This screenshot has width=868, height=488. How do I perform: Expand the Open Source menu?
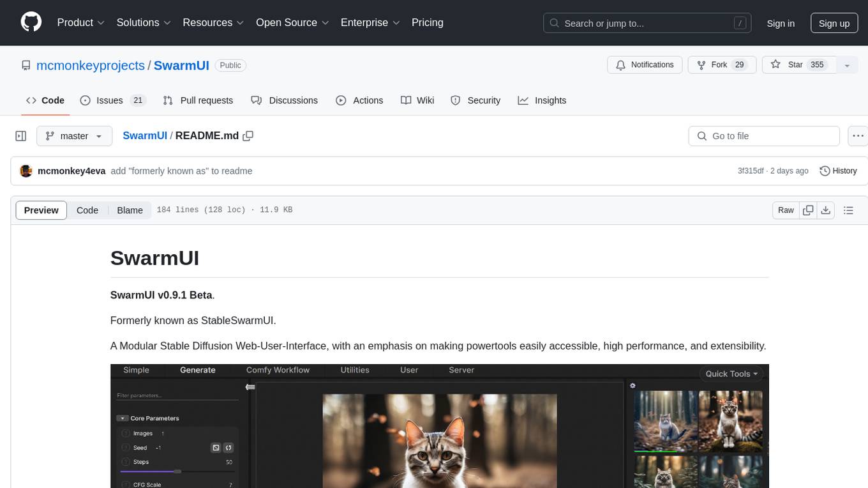click(292, 22)
